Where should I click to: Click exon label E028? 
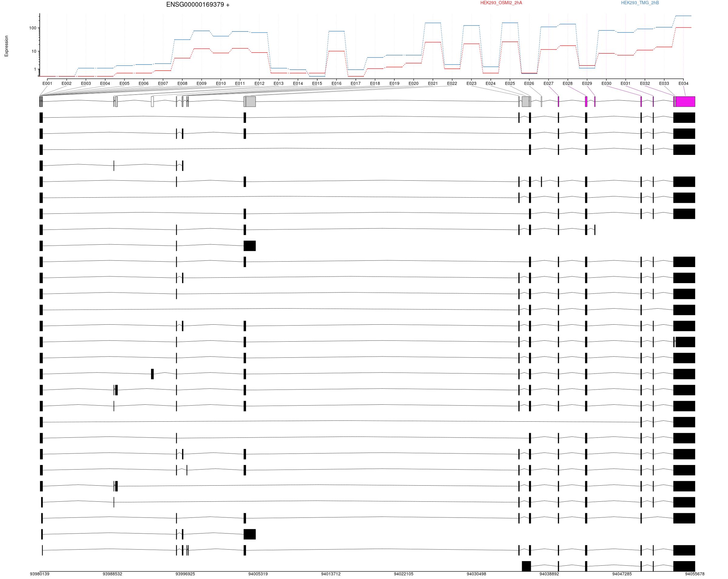point(568,83)
